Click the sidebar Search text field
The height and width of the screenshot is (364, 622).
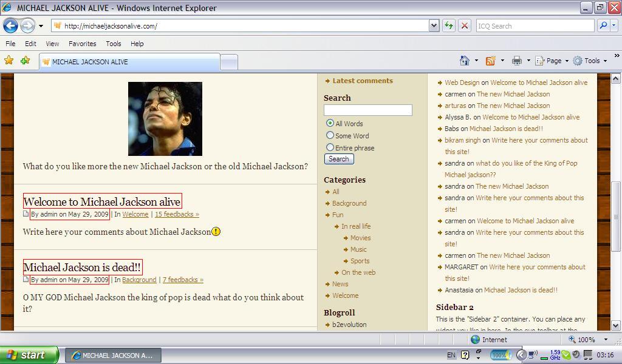point(367,110)
